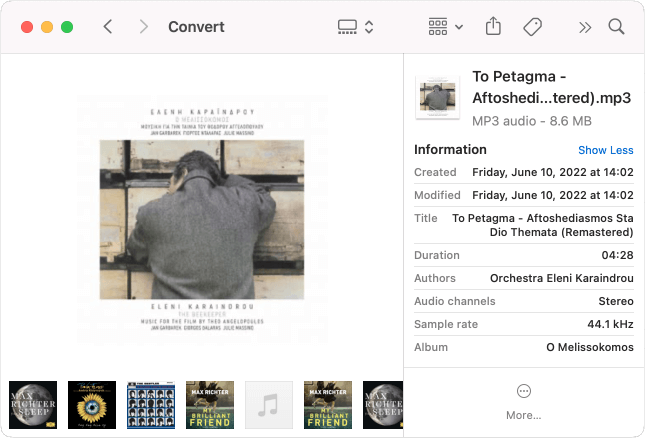Click Authors value Orchestra Eleni Karaindrou
The width and height of the screenshot is (645, 438).
tap(561, 278)
